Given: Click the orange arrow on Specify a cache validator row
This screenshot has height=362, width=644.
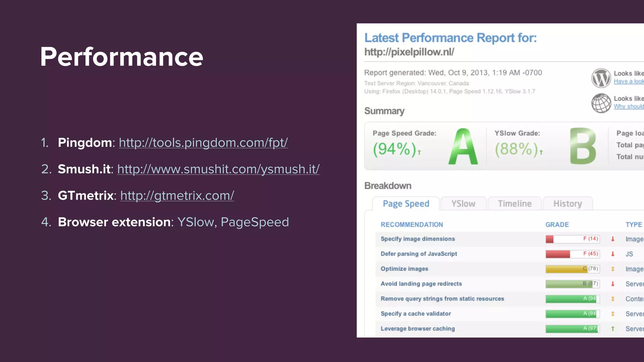Looking at the screenshot, I should coord(613,314).
